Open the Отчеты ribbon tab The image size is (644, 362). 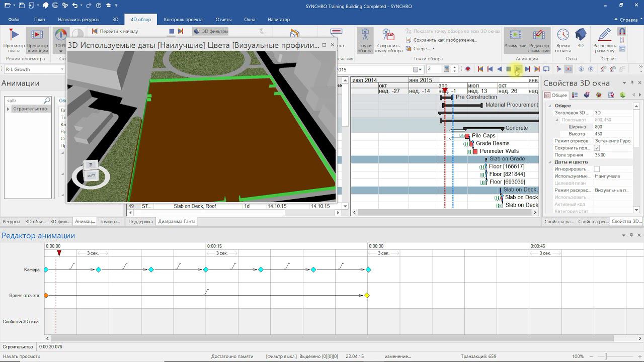223,20
